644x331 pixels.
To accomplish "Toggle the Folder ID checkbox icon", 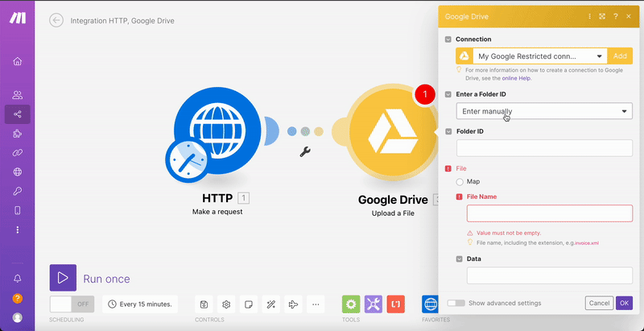I will (448, 132).
